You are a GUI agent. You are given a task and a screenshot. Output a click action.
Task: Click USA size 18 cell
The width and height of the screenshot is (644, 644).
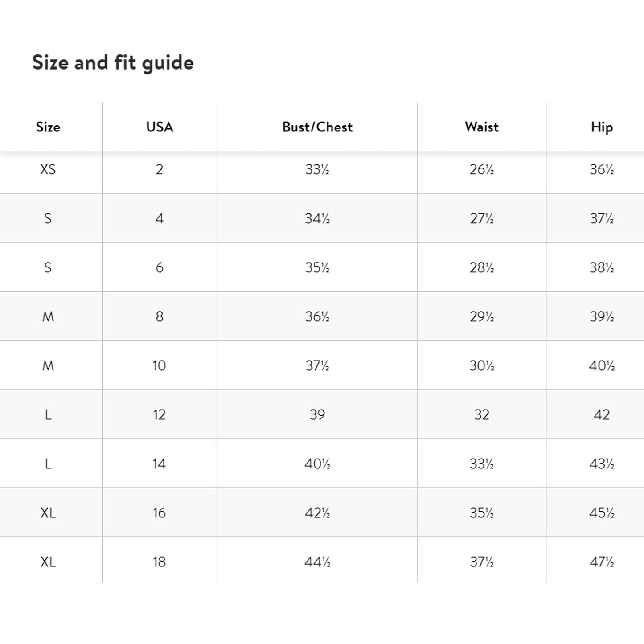click(x=159, y=562)
